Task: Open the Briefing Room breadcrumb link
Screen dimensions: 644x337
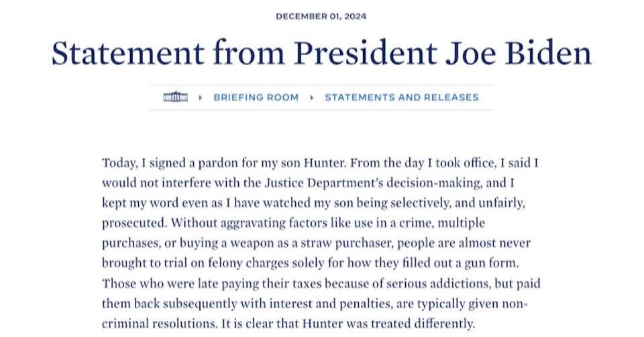Action: 256,97
